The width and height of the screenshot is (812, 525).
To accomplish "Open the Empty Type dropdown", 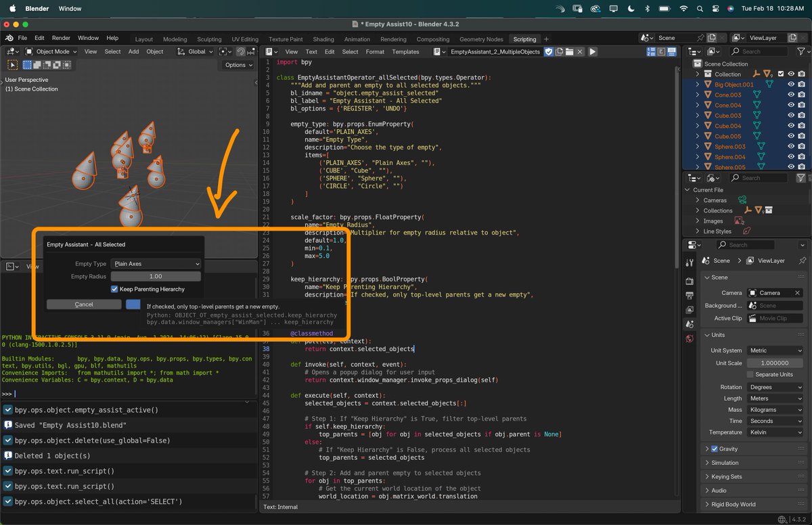I will tap(156, 264).
